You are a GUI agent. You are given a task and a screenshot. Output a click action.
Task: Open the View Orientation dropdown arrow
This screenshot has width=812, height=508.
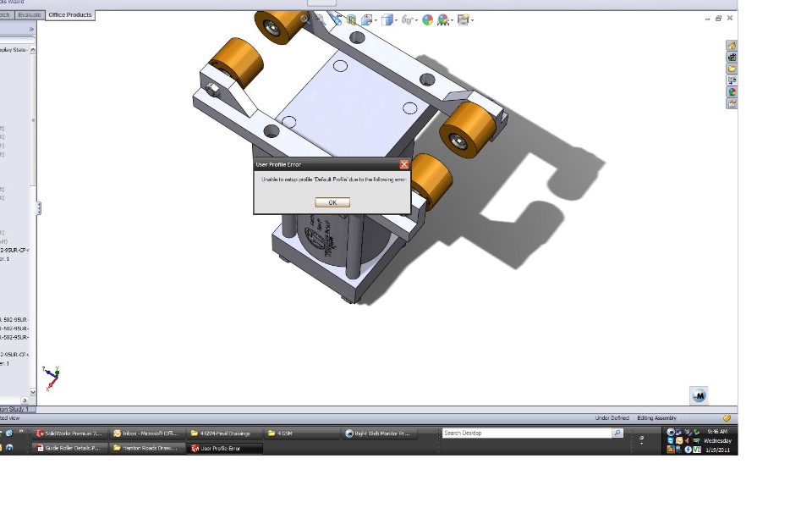[x=376, y=20]
